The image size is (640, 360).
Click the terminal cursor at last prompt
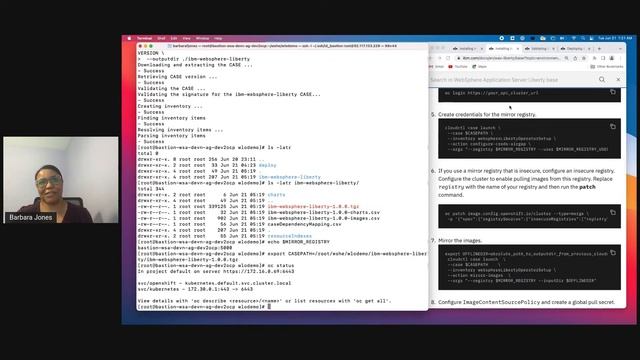[x=269, y=307]
